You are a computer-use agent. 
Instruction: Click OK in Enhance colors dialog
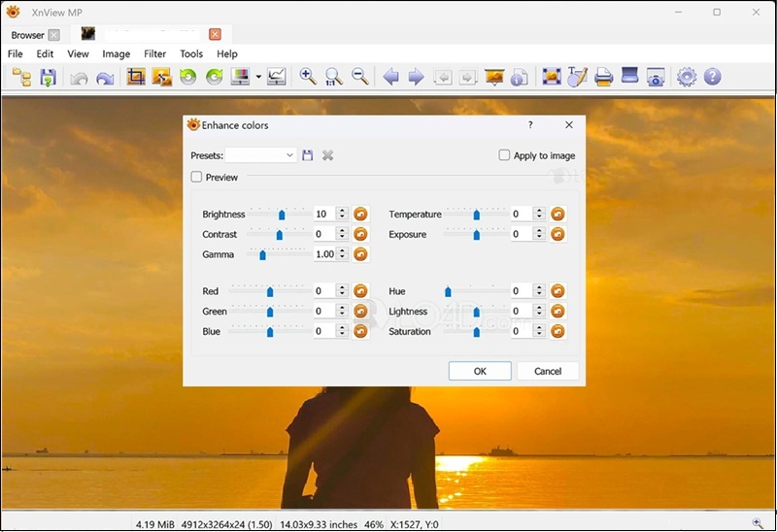[x=480, y=371]
